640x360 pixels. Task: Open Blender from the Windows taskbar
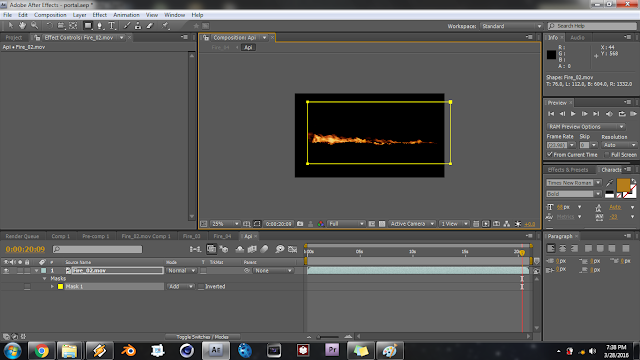point(129,351)
